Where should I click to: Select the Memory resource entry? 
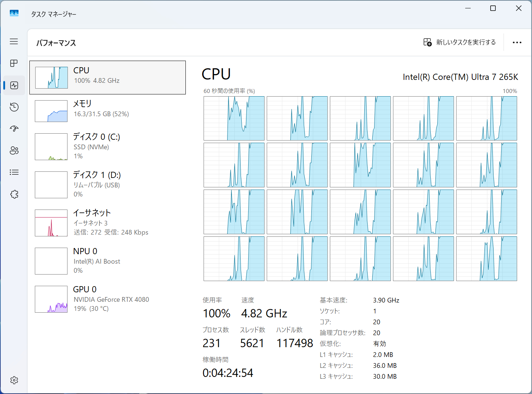(x=107, y=111)
